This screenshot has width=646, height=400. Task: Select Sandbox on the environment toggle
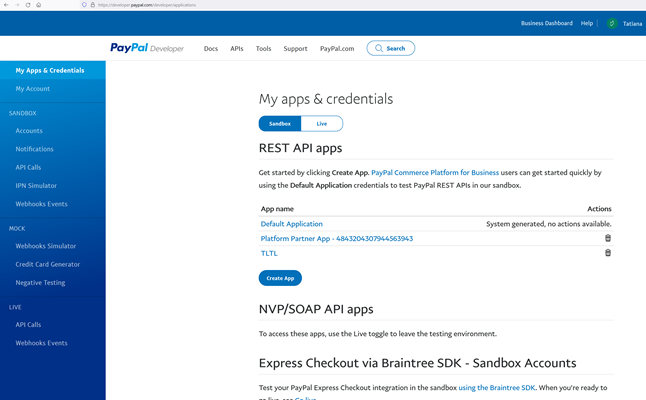[x=280, y=124]
